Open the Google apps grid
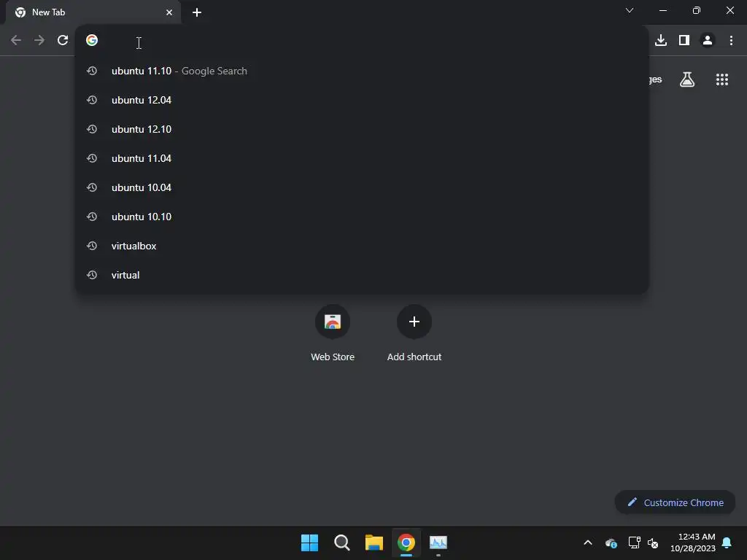This screenshot has width=747, height=560. coord(722,79)
